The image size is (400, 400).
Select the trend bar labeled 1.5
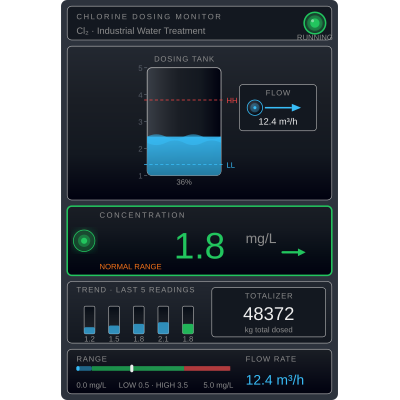(x=114, y=320)
